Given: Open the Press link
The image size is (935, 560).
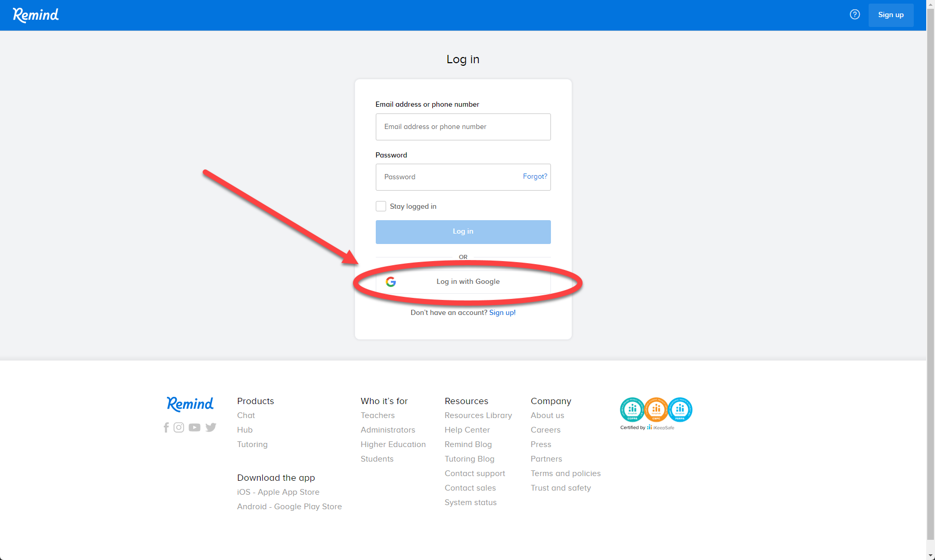Looking at the screenshot, I should click(x=541, y=444).
